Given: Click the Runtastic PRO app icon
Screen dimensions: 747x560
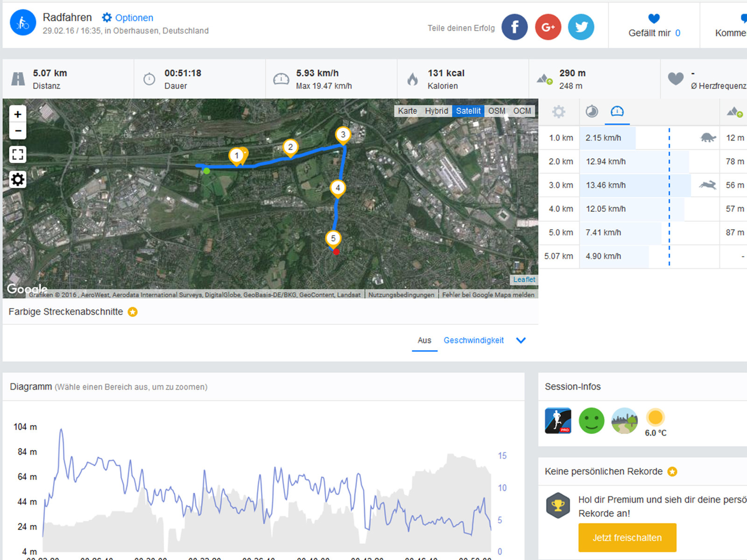Looking at the screenshot, I should (x=558, y=420).
